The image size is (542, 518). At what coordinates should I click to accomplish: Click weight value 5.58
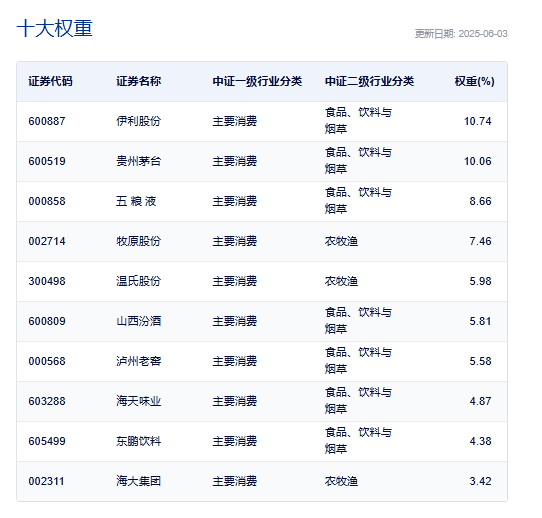(480, 361)
